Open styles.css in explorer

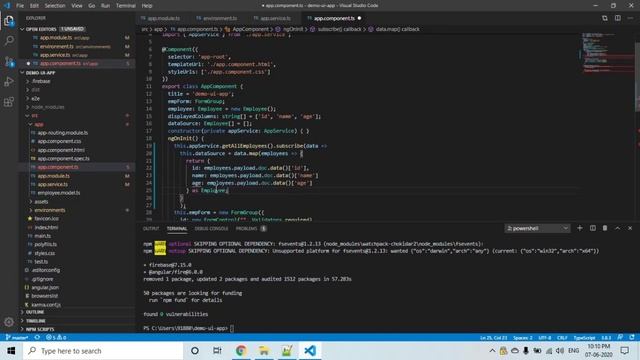(x=44, y=253)
